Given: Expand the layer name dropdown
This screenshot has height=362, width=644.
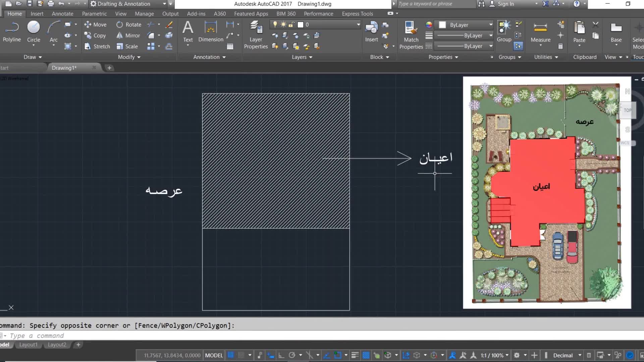Looking at the screenshot, I should [x=358, y=24].
